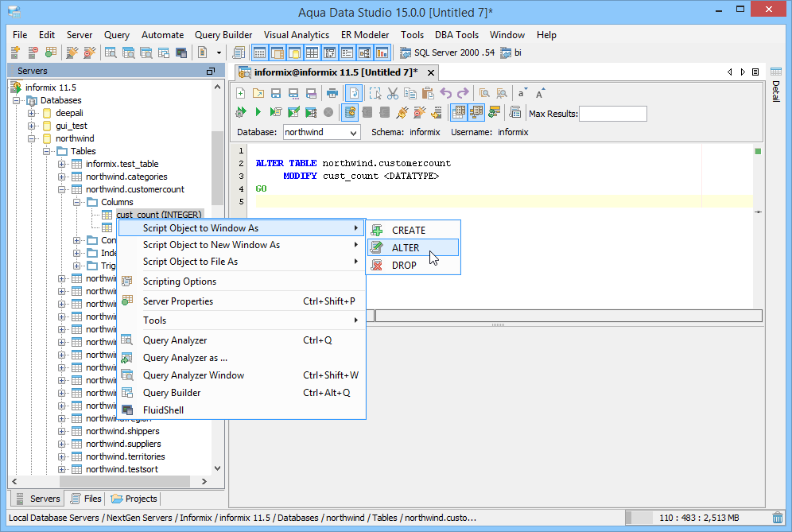
Task: Collapse the northwind database node
Action: 31,138
